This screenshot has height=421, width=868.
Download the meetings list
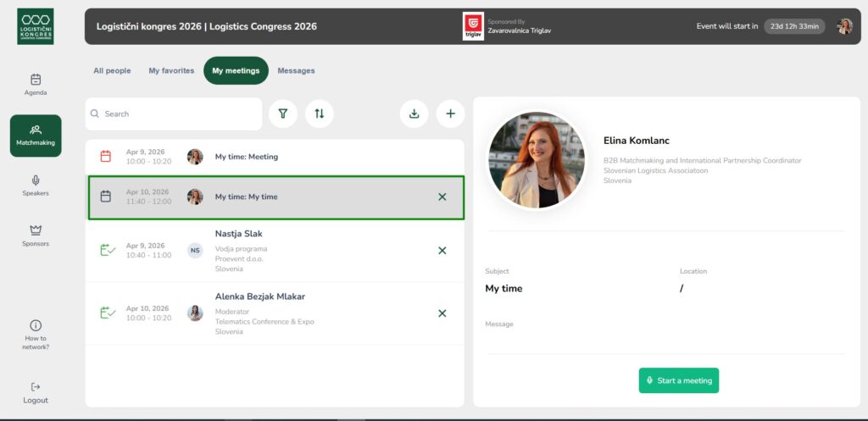[414, 114]
